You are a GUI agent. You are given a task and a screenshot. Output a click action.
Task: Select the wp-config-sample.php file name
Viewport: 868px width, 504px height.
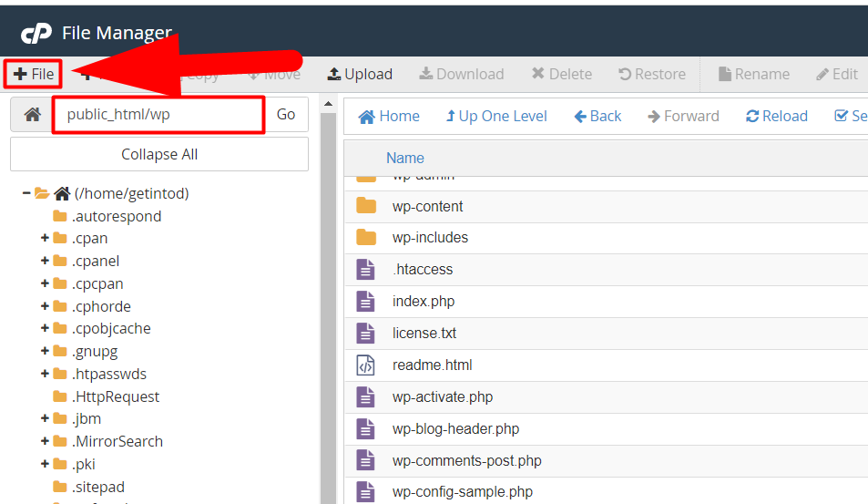pos(462,492)
